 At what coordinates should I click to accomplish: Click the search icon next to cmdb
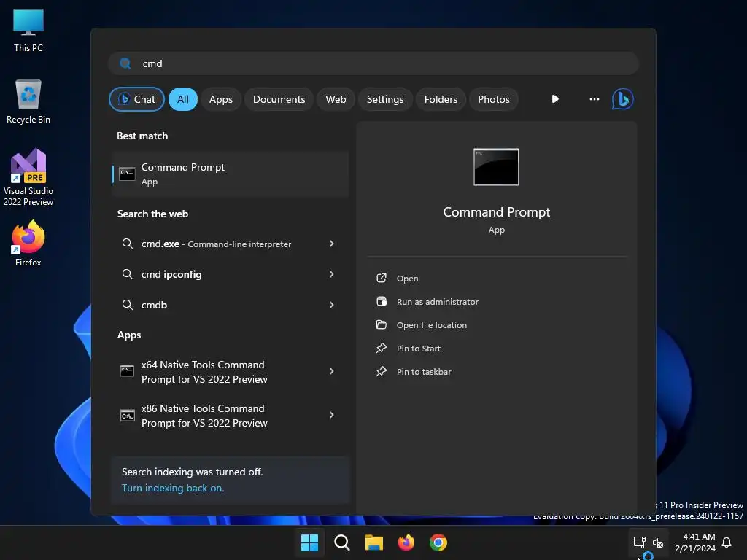tap(127, 305)
